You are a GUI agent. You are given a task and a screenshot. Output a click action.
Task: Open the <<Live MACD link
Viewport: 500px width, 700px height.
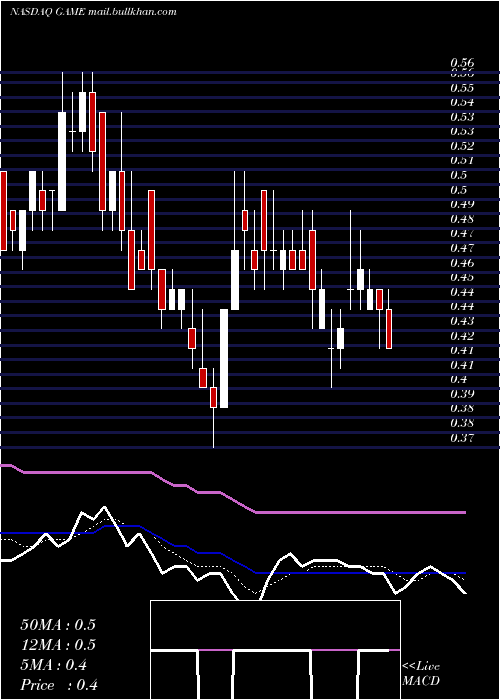click(x=421, y=674)
